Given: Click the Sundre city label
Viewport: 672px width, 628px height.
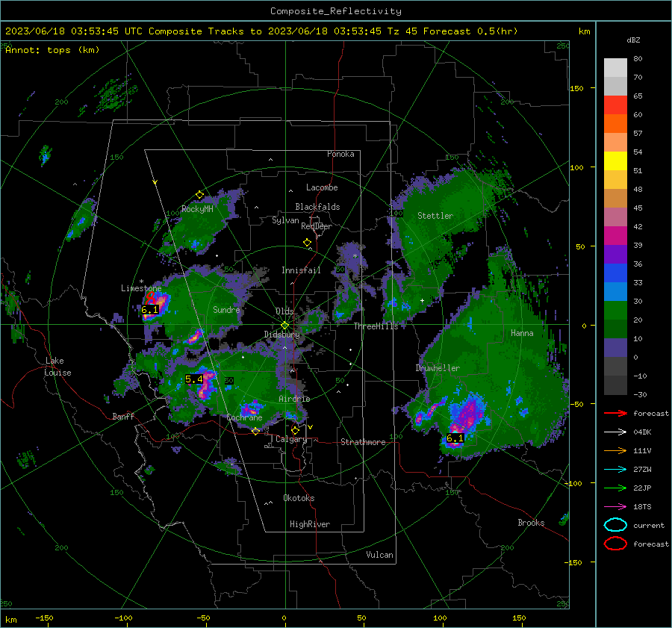Looking at the screenshot, I should coord(226,309).
